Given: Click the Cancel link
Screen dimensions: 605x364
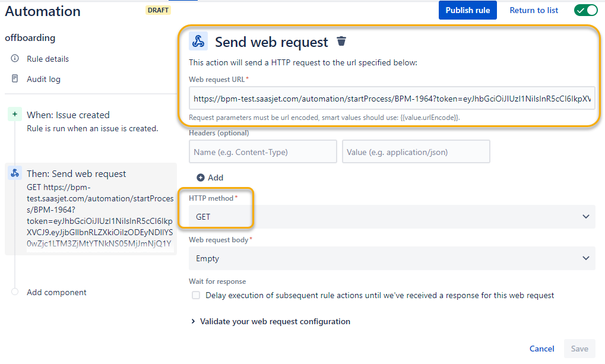Looking at the screenshot, I should coord(541,349).
